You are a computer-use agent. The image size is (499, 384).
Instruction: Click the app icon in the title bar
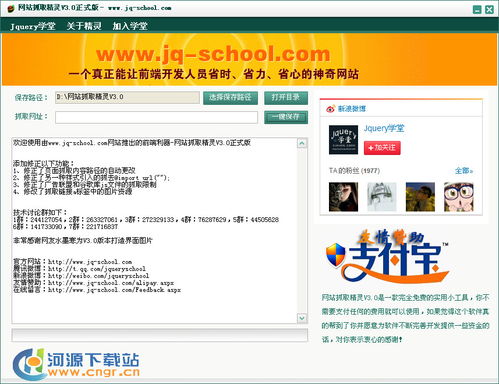(x=11, y=8)
